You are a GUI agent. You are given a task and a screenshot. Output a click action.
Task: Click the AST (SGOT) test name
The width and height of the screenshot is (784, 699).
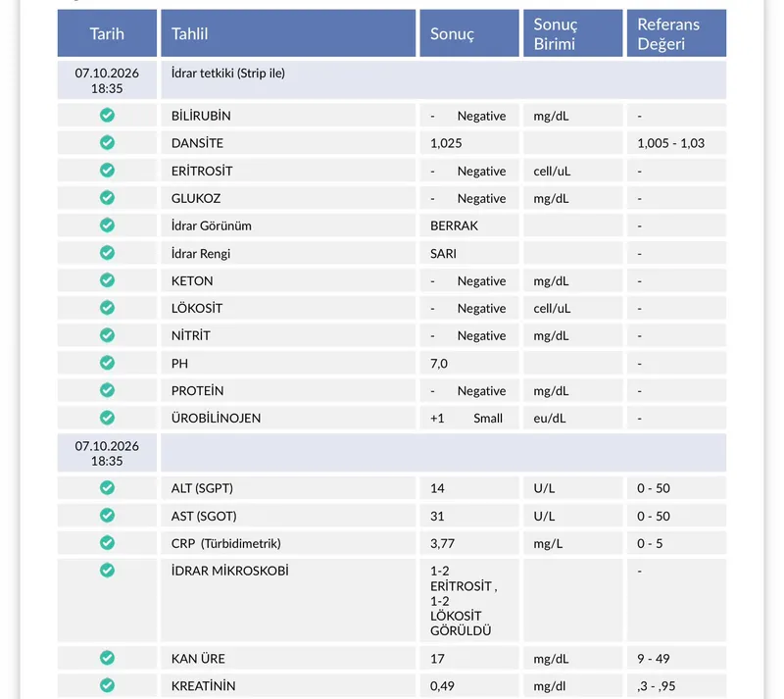[x=204, y=516]
